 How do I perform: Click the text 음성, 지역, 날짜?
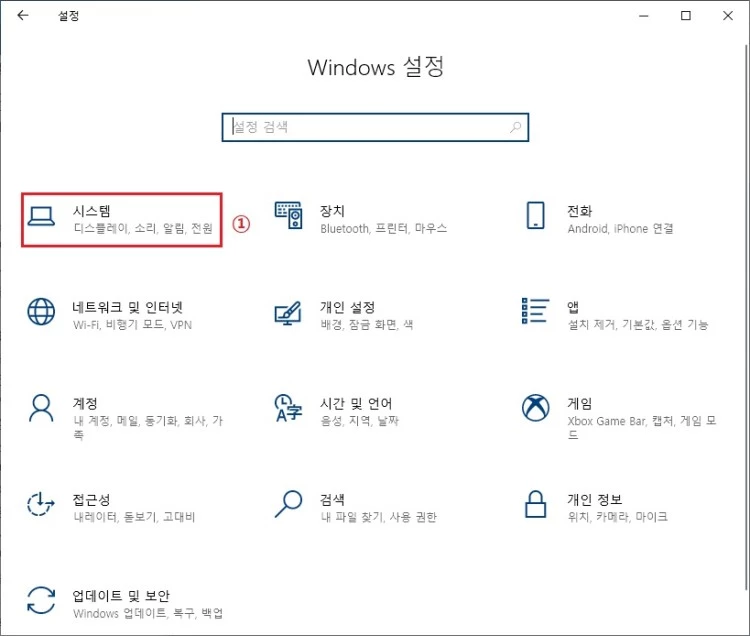(x=359, y=421)
